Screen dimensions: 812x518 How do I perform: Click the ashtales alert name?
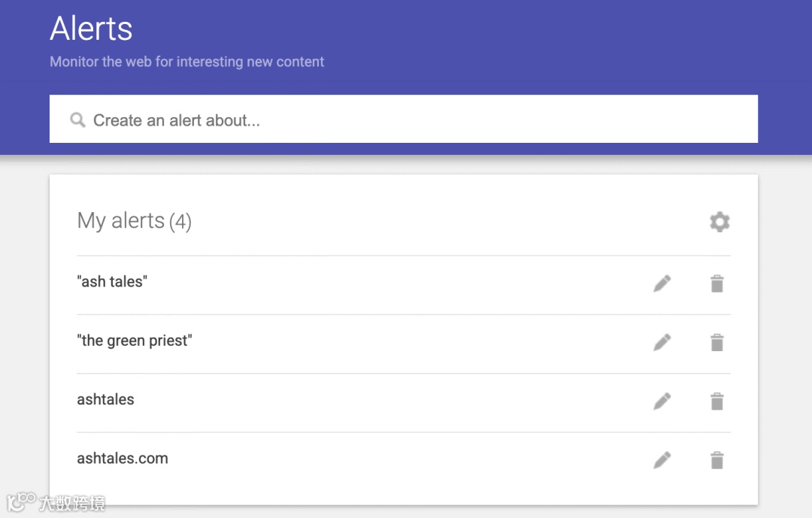coord(105,399)
